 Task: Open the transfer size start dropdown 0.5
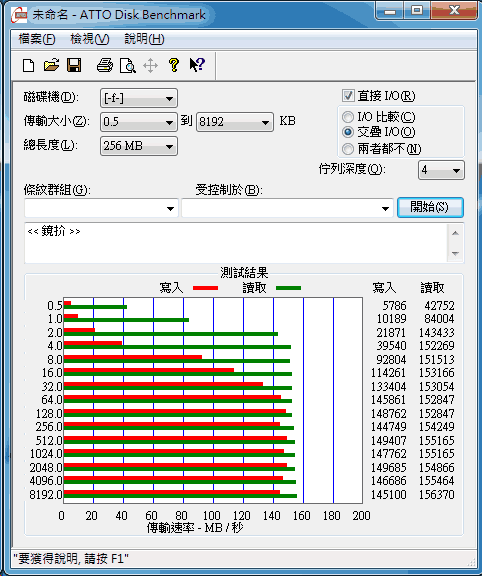[139, 122]
